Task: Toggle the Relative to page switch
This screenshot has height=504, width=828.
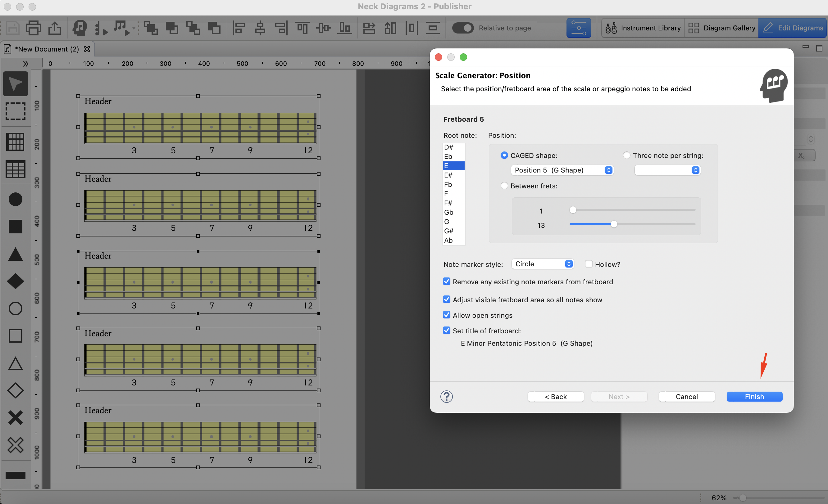Action: click(463, 28)
